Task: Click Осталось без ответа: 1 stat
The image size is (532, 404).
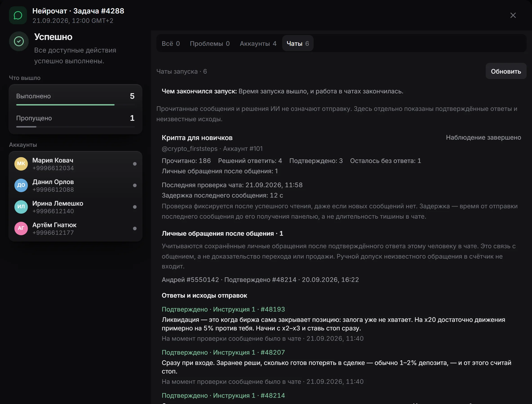Action: pyautogui.click(x=385, y=161)
